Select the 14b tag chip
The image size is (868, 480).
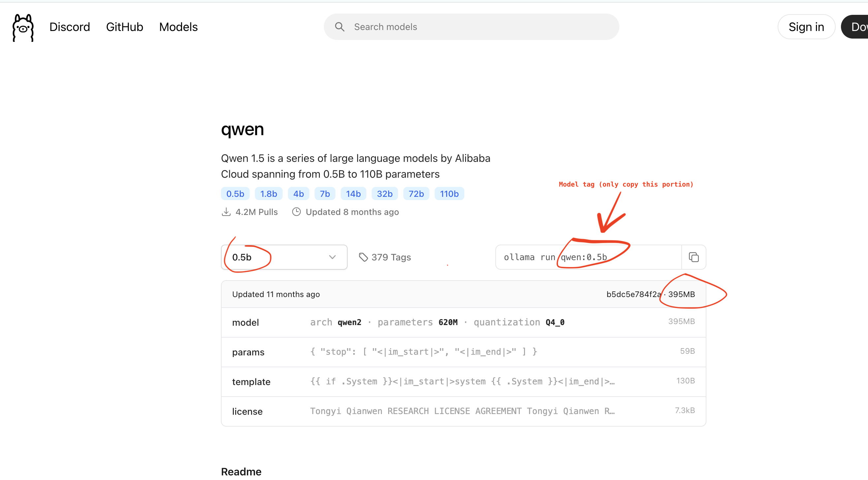(x=353, y=194)
